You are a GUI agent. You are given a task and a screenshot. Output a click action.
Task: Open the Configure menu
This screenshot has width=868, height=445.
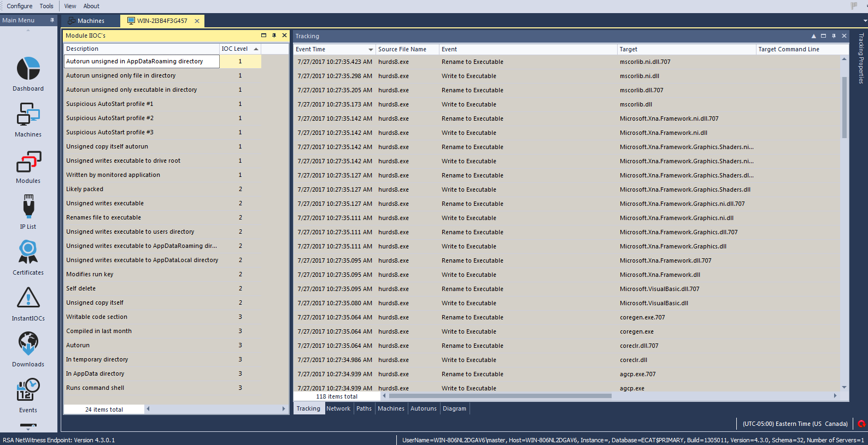[20, 6]
